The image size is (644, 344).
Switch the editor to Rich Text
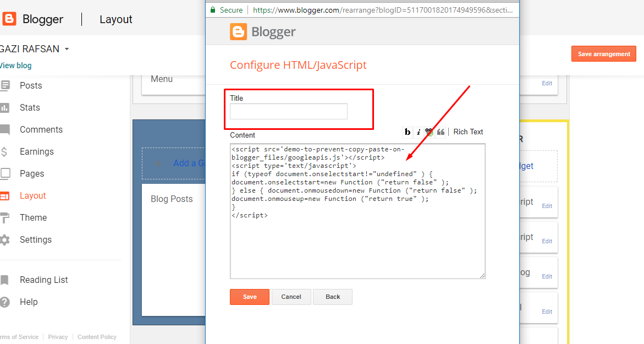coord(468,132)
